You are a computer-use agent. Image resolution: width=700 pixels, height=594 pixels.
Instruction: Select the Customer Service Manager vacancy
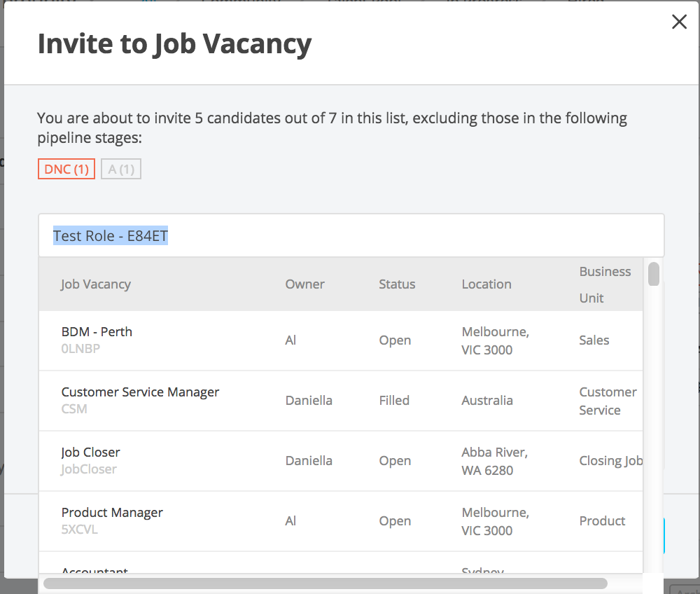(140, 392)
